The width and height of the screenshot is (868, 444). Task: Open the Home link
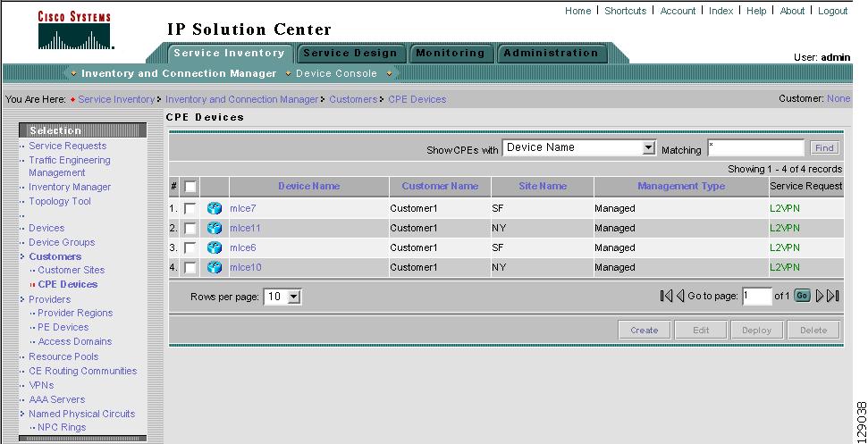[x=578, y=11]
